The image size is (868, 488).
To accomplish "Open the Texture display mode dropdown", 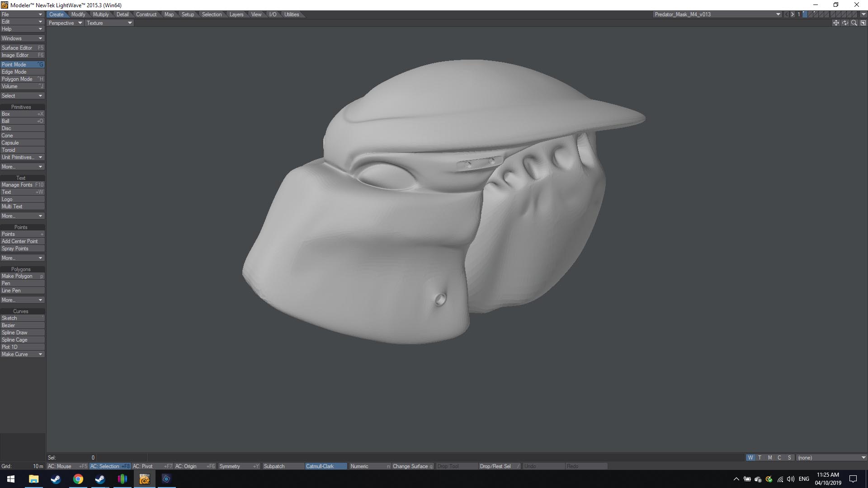I will (x=109, y=23).
